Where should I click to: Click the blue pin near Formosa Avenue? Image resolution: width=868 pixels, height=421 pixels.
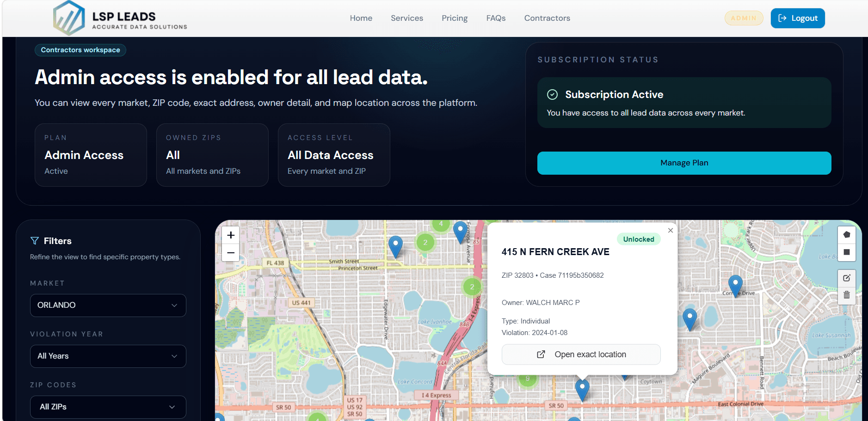tap(460, 232)
